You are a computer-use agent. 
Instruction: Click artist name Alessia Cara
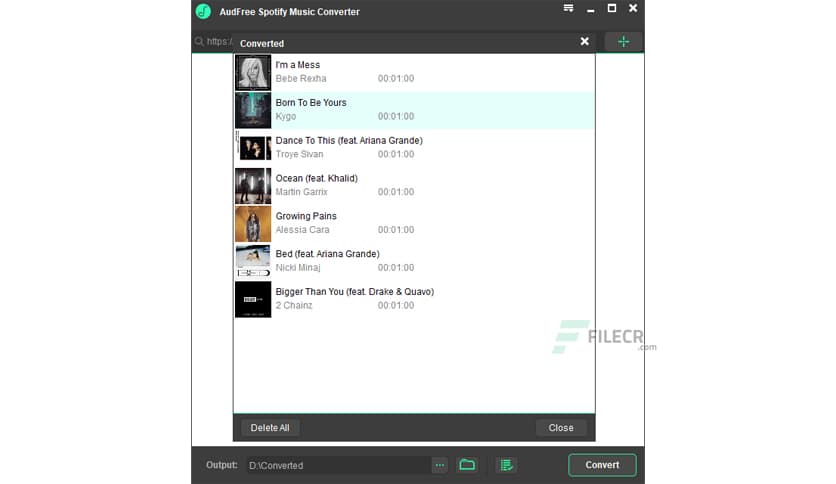pos(302,230)
